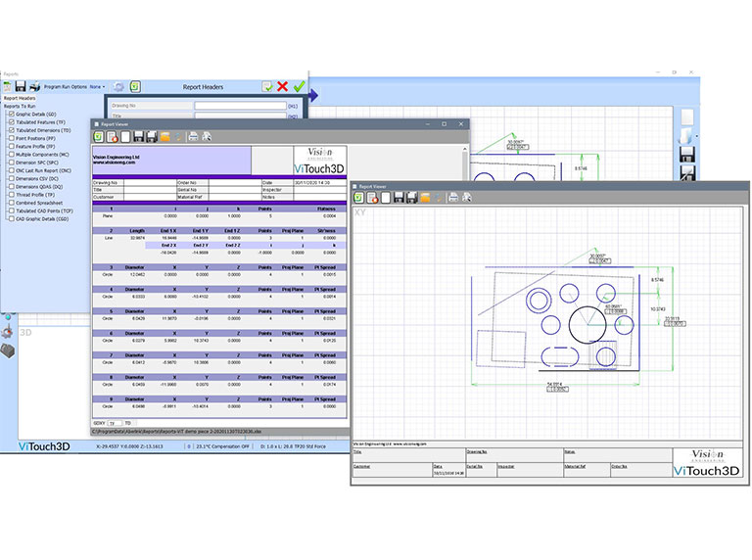Select the Report Headers tree item
This screenshot has height=560, width=752.
click(20, 98)
